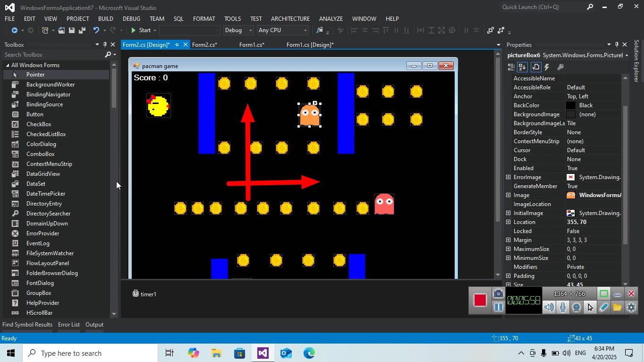The height and width of the screenshot is (362, 644).
Task: Click the Undo toolbar icon
Action: click(x=96, y=30)
